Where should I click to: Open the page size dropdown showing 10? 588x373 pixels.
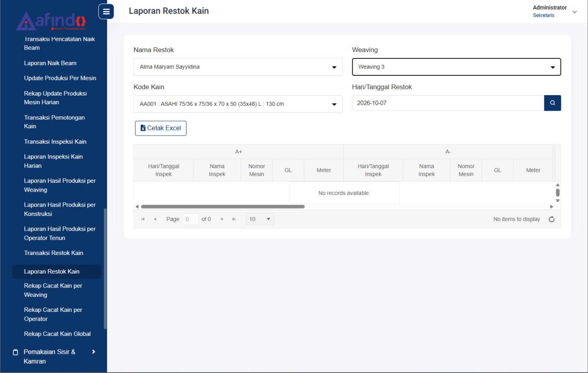click(260, 219)
